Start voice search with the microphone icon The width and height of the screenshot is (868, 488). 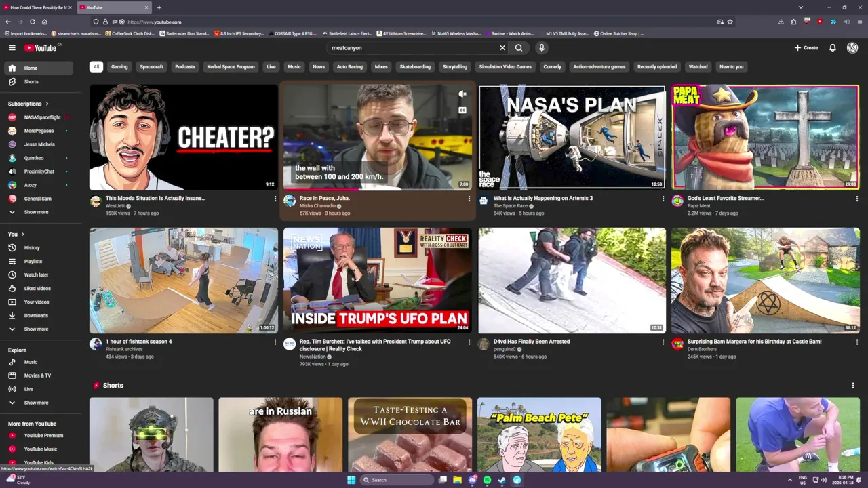tap(541, 47)
